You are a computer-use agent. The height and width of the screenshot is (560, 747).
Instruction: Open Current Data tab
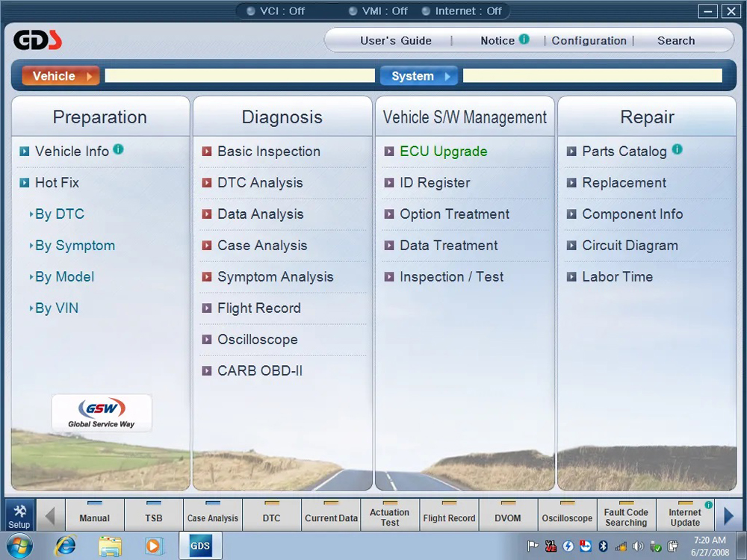pos(331,515)
